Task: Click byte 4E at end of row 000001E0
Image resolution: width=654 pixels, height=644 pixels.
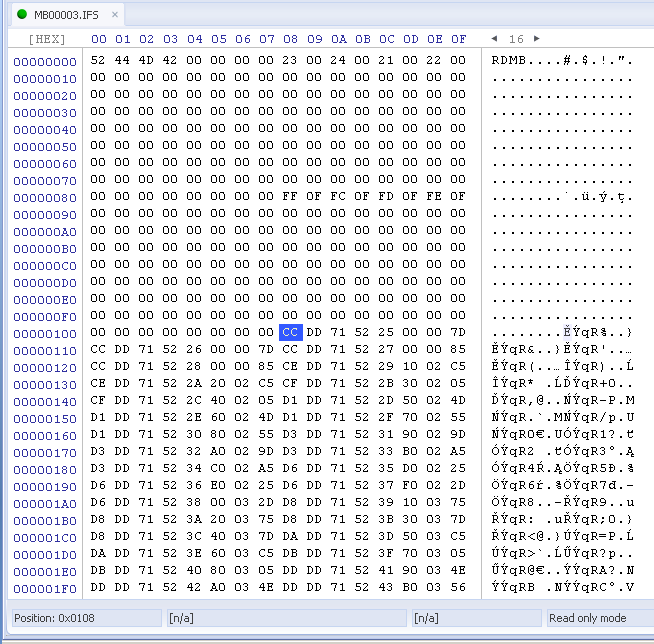Action: point(458,570)
